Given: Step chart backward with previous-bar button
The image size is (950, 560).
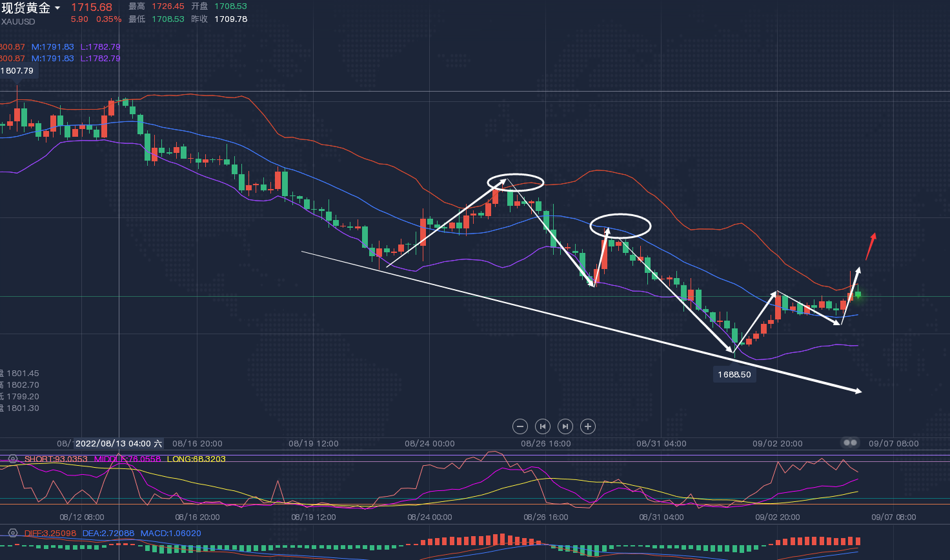Looking at the screenshot, I should tap(543, 426).
